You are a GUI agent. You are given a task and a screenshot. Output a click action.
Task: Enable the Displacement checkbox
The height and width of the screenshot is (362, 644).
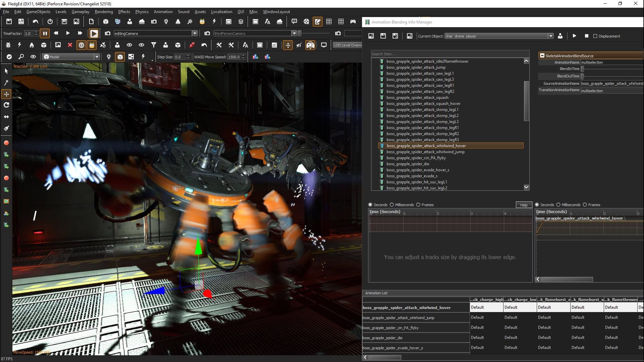[x=595, y=36]
